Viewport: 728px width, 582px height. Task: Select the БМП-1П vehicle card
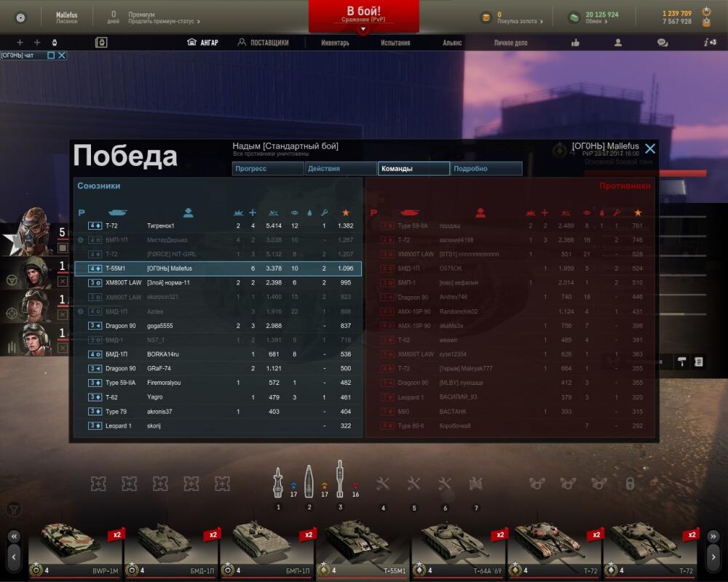266,551
